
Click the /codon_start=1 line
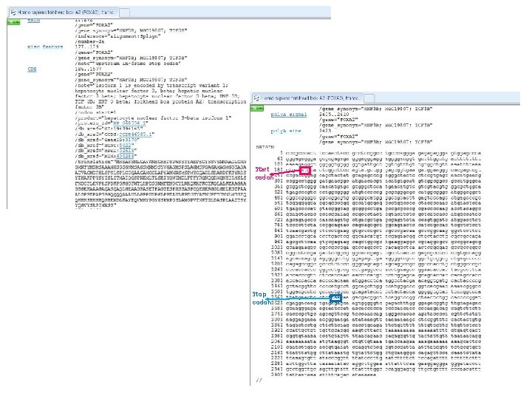[95, 112]
